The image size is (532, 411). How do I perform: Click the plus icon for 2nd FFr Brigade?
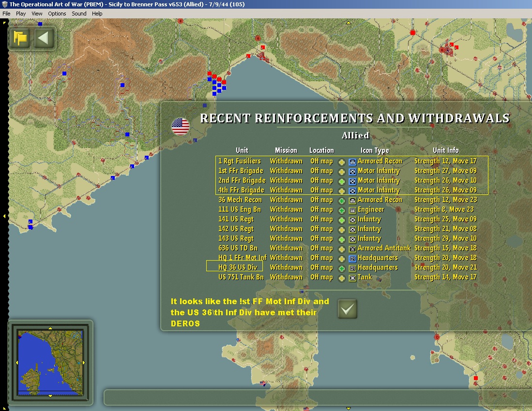coord(342,182)
